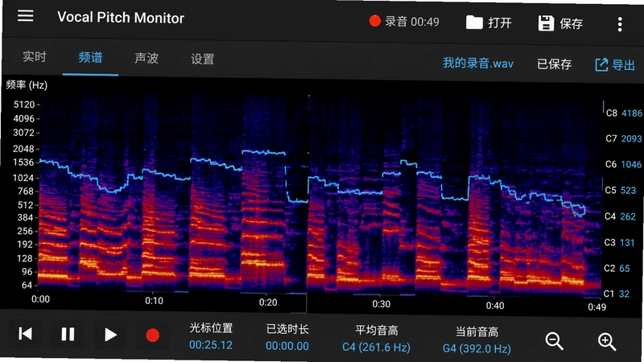Zoom in the spectrogram view
The height and width of the screenshot is (362, 644).
(x=607, y=341)
